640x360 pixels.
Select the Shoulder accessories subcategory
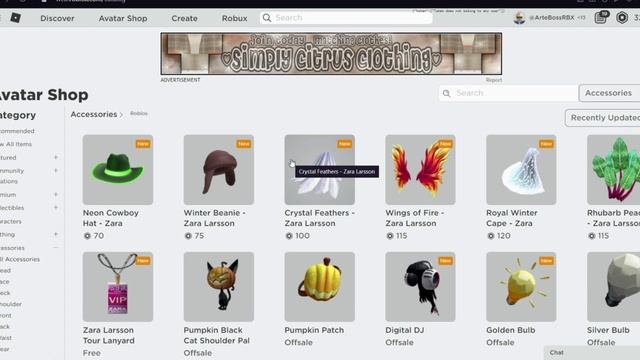pos(11,304)
